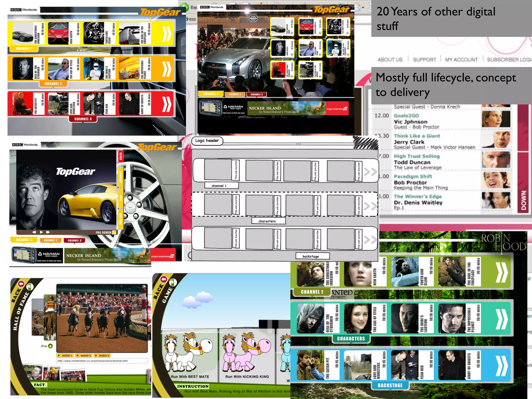Click the yellow Full Screen icon

tap(114, 232)
